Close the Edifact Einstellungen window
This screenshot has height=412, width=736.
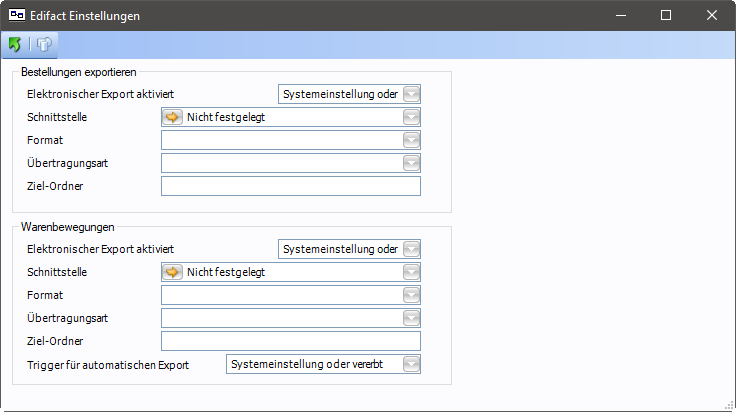[x=712, y=16]
